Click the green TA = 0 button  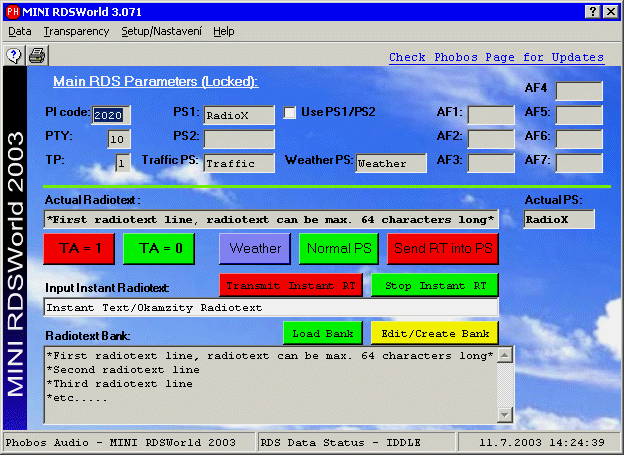tap(159, 249)
